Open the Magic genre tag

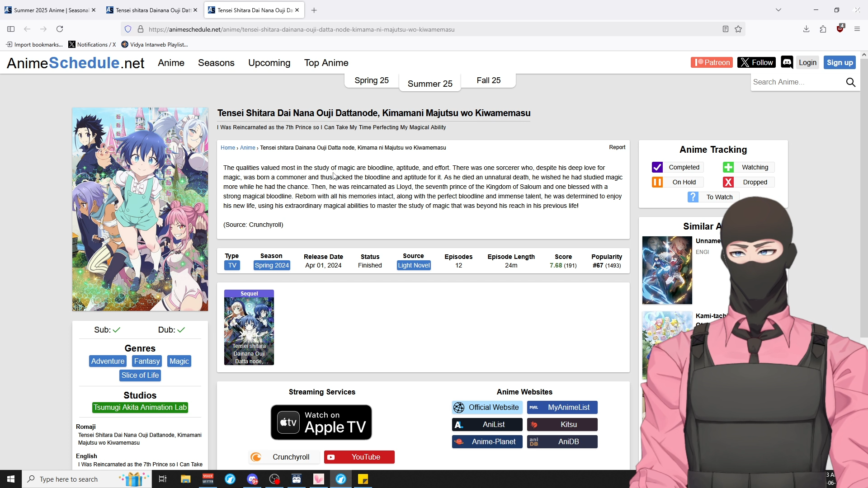click(x=179, y=361)
